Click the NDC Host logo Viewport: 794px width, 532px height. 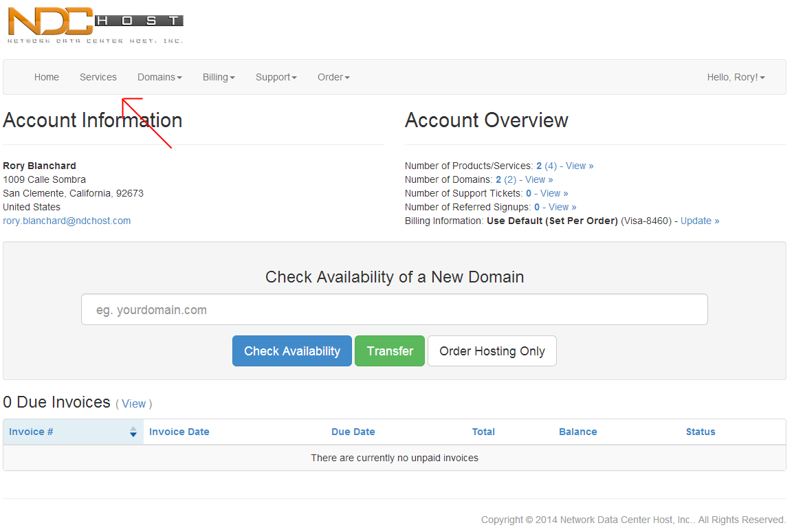click(x=95, y=25)
